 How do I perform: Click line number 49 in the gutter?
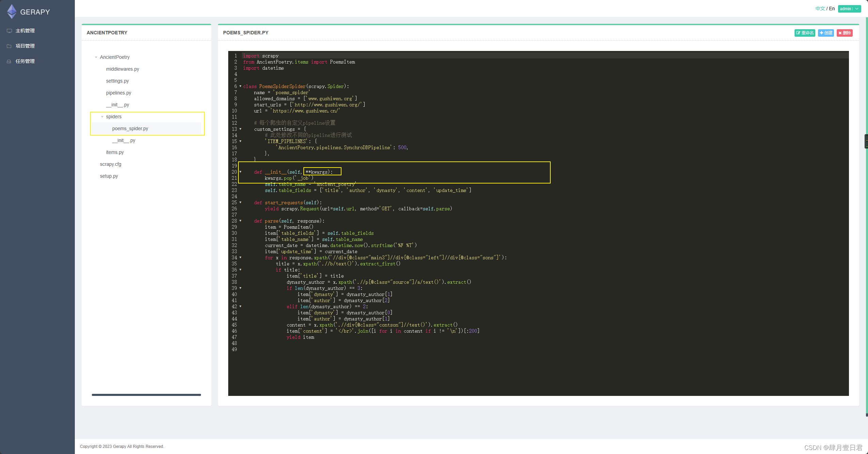click(x=234, y=349)
